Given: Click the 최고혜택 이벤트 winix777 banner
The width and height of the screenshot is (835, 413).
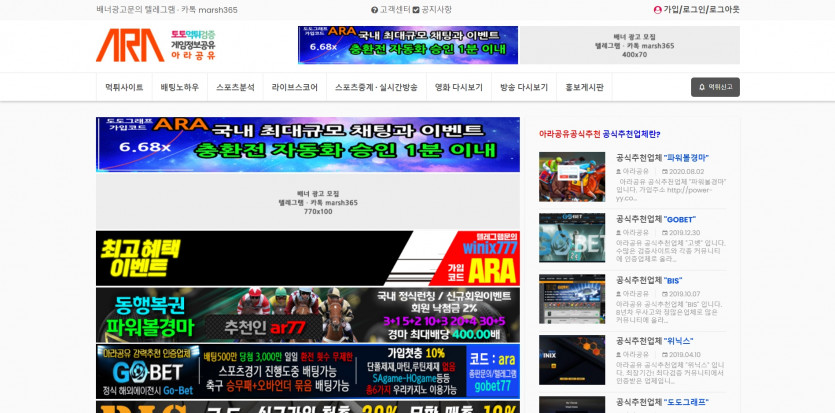Looking at the screenshot, I should (307, 258).
